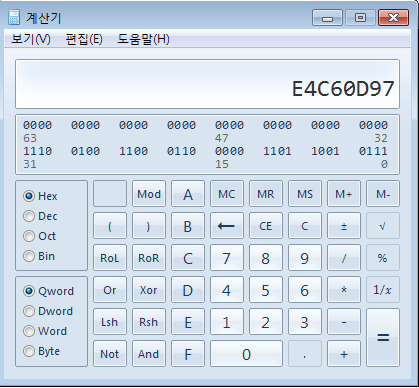Click the Lsh left shift button
419x388 pixels.
click(x=110, y=322)
